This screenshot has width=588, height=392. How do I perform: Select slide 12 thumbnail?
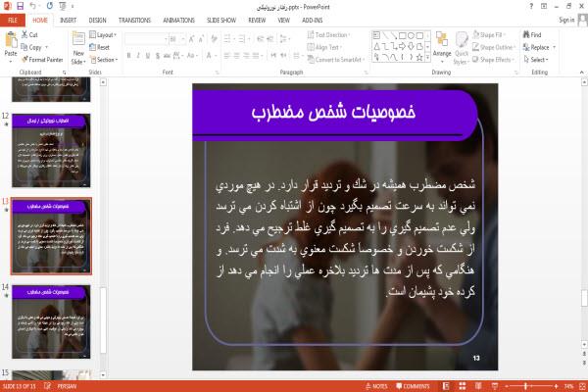tap(51, 150)
